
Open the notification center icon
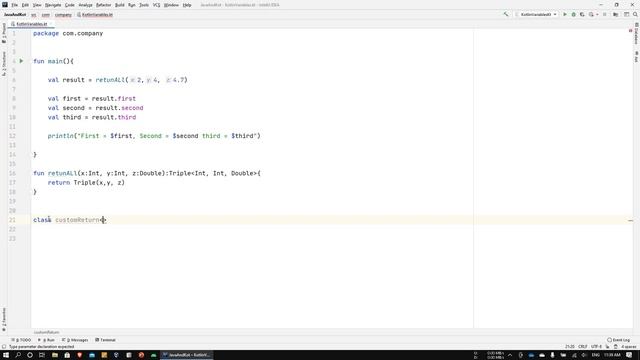coord(629,355)
